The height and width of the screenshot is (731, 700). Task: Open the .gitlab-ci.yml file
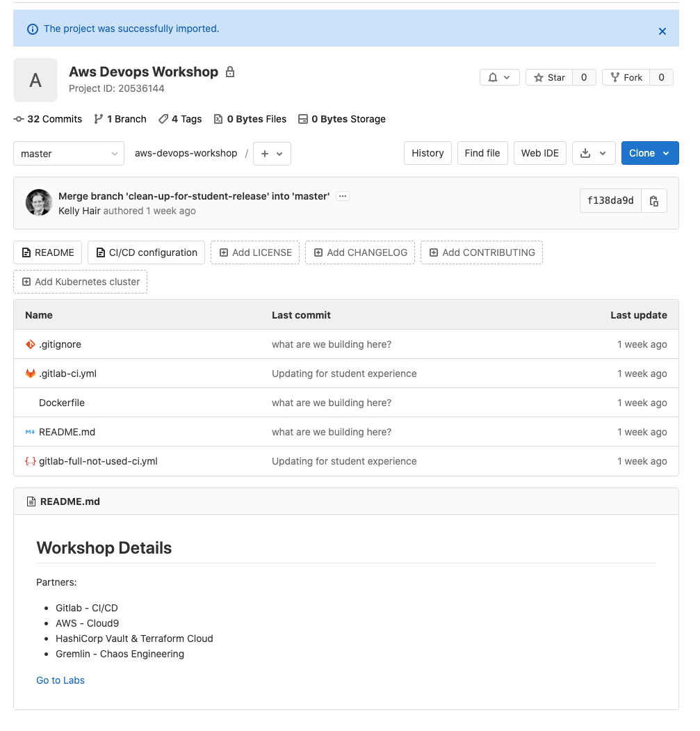coord(68,373)
